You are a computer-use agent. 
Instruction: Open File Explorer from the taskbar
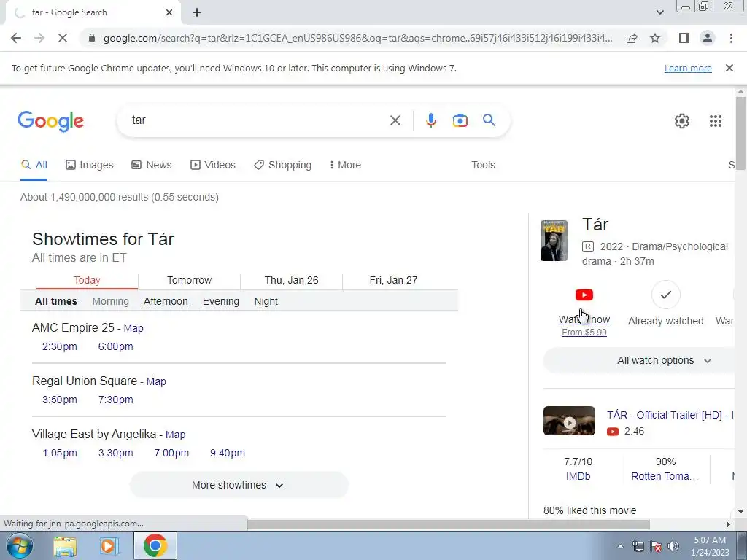click(x=65, y=545)
